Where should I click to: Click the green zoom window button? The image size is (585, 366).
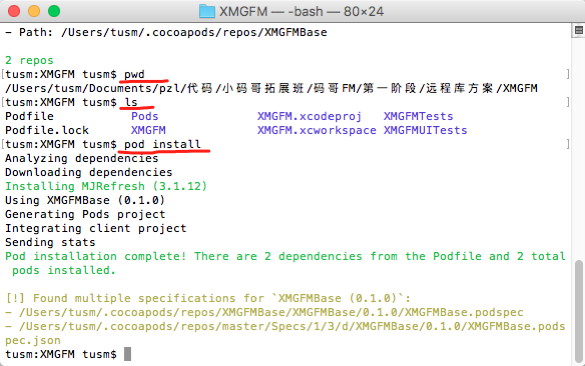pyautogui.click(x=54, y=11)
